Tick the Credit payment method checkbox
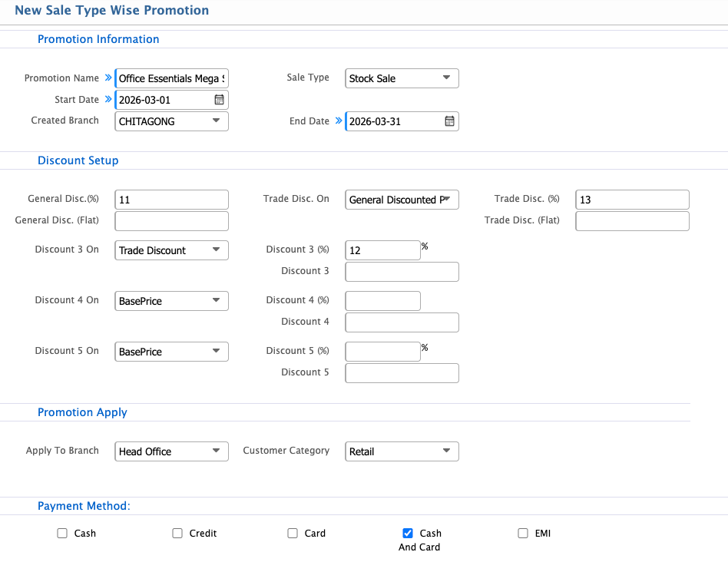The height and width of the screenshot is (562, 728). tap(177, 534)
